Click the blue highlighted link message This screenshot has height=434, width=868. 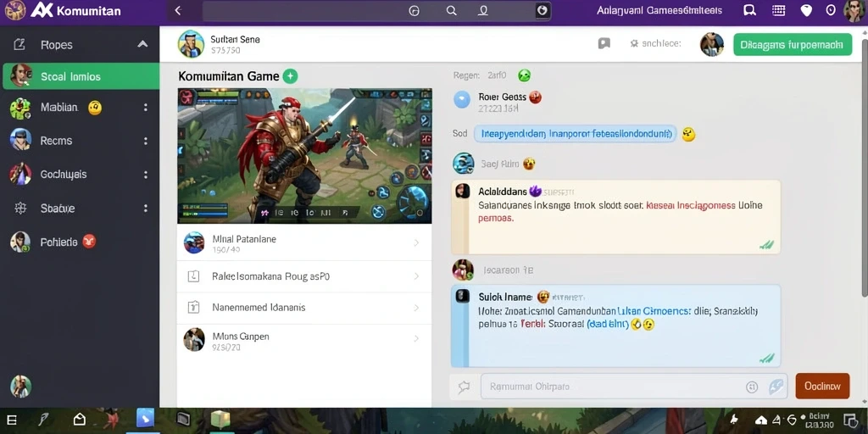point(576,133)
